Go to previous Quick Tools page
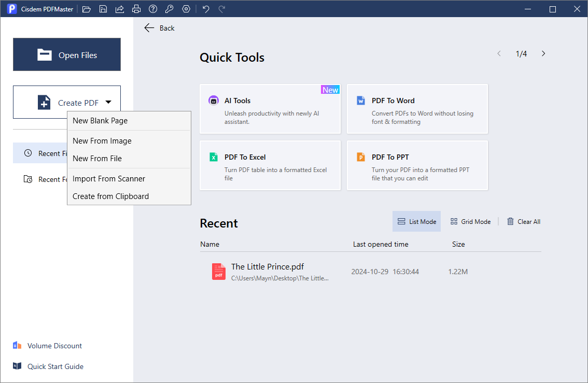Image resolution: width=588 pixels, height=383 pixels. tap(499, 53)
